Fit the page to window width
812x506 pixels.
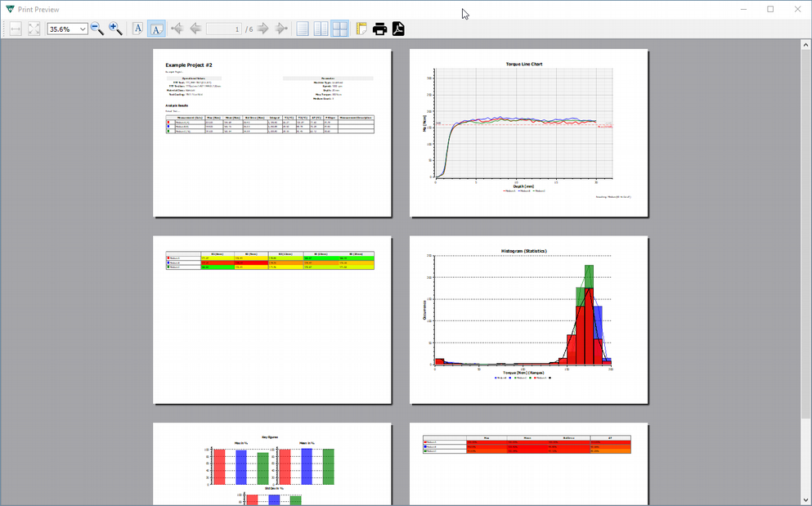15,29
